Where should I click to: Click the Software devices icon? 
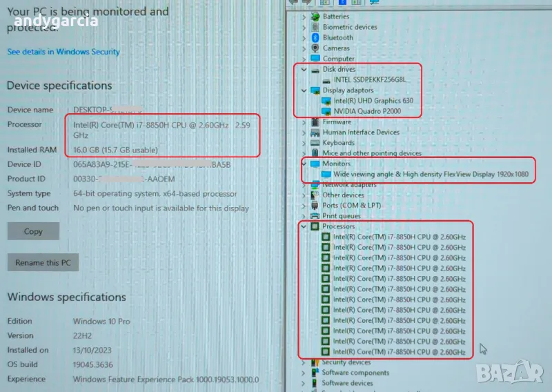pos(315,383)
